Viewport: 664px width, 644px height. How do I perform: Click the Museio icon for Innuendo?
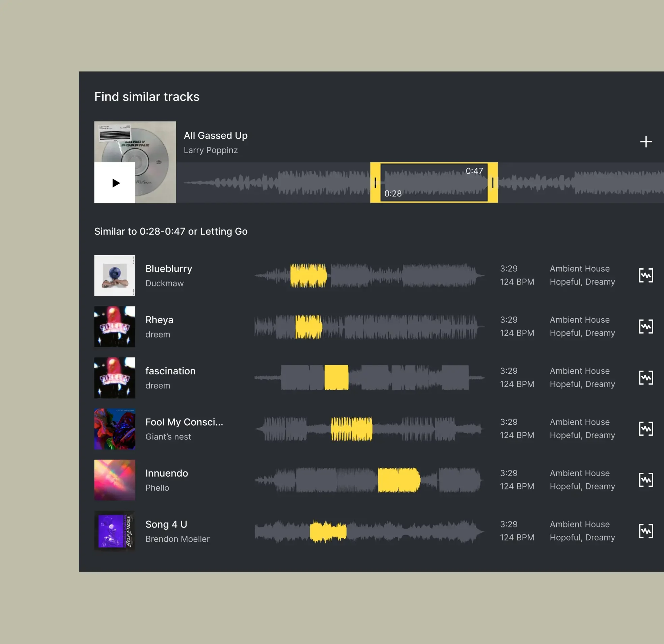click(x=645, y=479)
